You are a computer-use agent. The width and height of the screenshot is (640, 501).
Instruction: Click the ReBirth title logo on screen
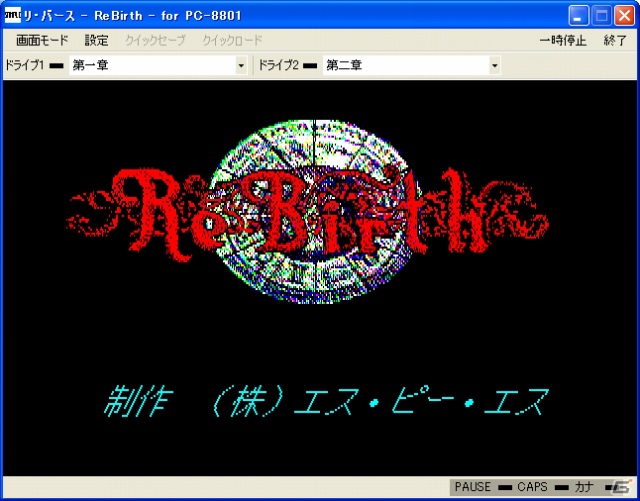coord(308,212)
